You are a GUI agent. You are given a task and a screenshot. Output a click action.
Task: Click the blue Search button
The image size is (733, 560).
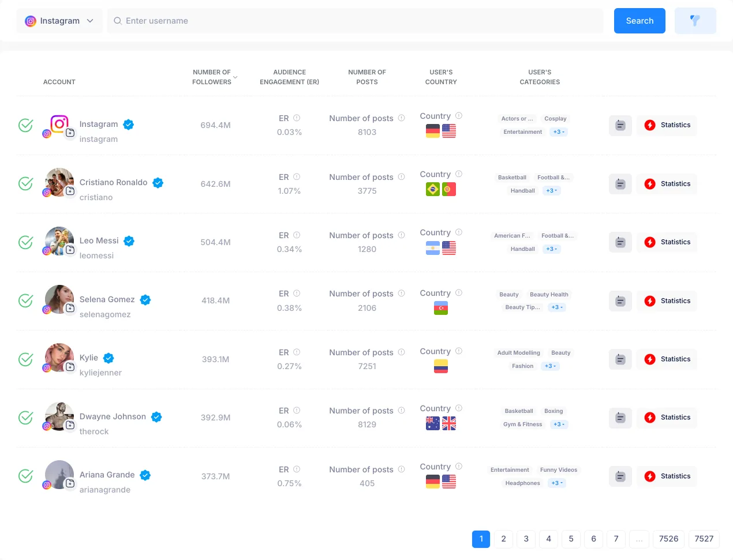click(x=639, y=21)
